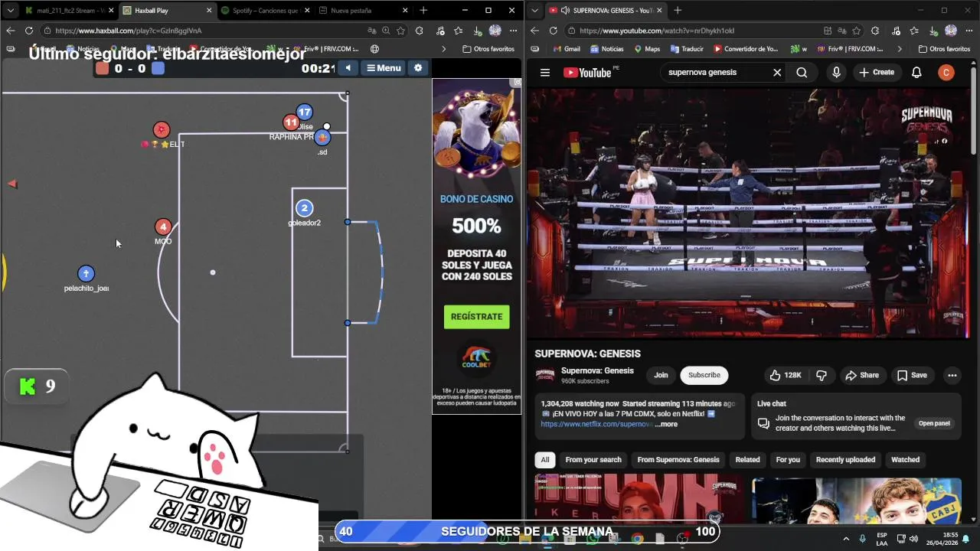Open the live chat panel
This screenshot has width=980, height=551.
(934, 423)
